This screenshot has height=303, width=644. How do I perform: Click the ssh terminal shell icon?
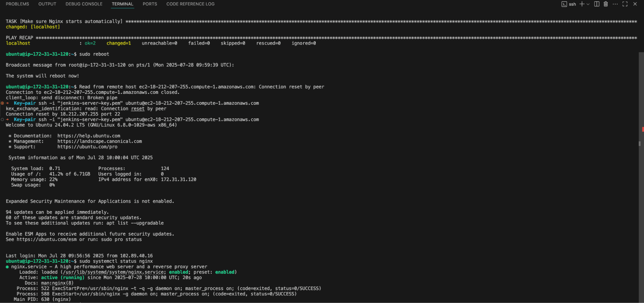point(564,4)
